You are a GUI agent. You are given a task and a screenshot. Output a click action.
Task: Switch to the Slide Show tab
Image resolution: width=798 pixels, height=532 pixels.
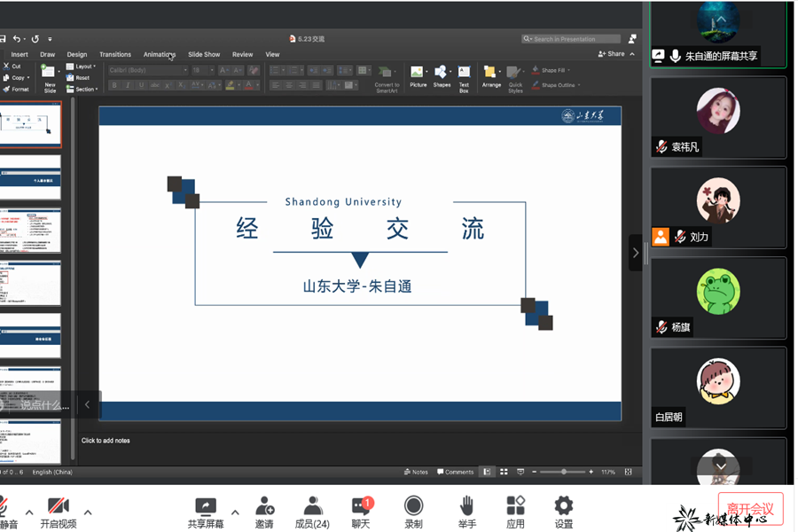coord(204,54)
